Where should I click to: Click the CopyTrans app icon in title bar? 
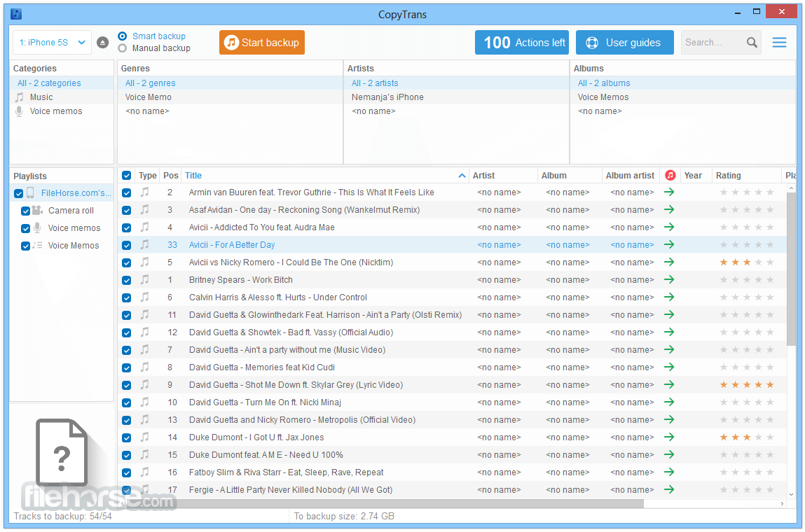pyautogui.click(x=16, y=14)
